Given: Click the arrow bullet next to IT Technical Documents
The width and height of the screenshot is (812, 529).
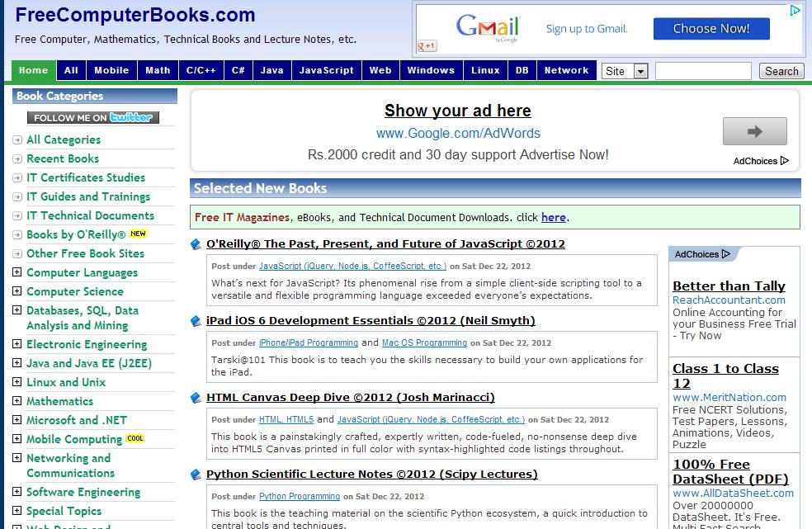Looking at the screenshot, I should (17, 215).
